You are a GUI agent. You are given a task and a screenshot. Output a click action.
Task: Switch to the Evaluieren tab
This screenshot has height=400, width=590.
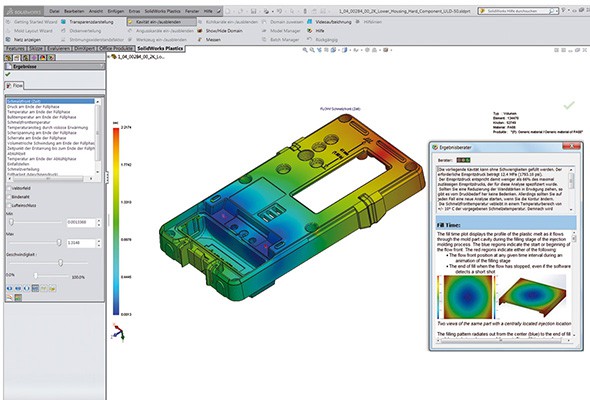tap(59, 49)
